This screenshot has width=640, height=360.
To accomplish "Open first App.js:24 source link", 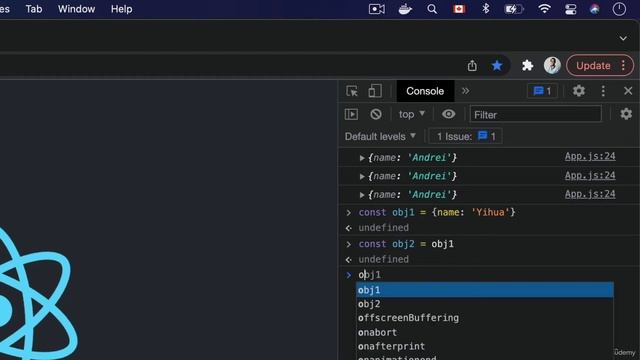I will (x=590, y=156).
